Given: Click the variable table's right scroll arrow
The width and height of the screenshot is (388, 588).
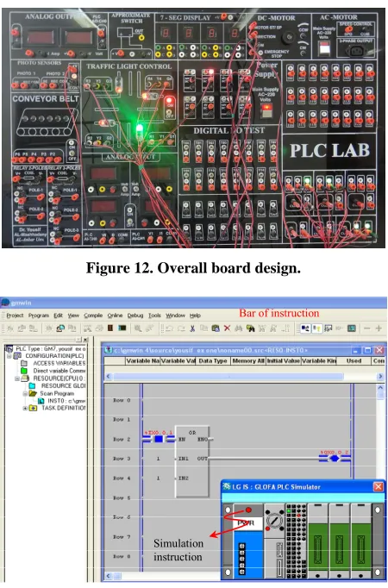Looking at the screenshot, I should coord(380,376).
